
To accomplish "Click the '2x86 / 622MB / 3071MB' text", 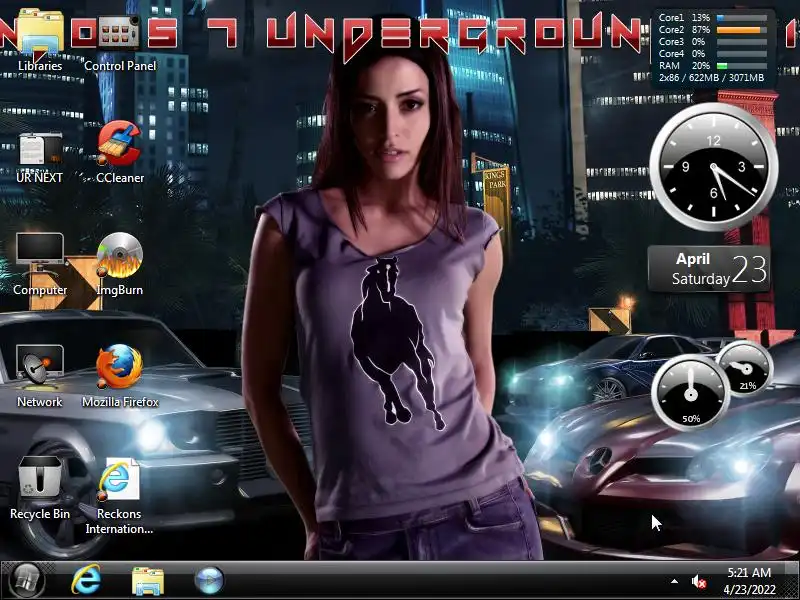I will point(711,78).
